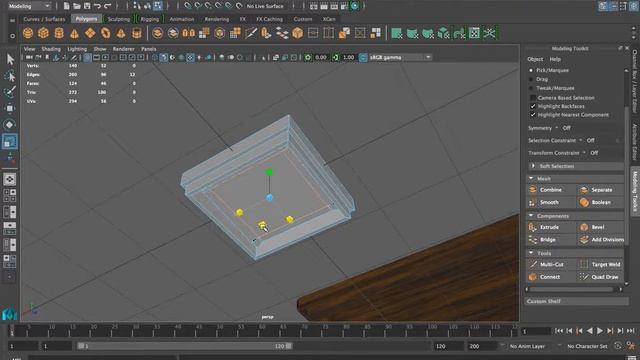
Task: Switch to the Sculpting shelf tab
Action: (119, 19)
